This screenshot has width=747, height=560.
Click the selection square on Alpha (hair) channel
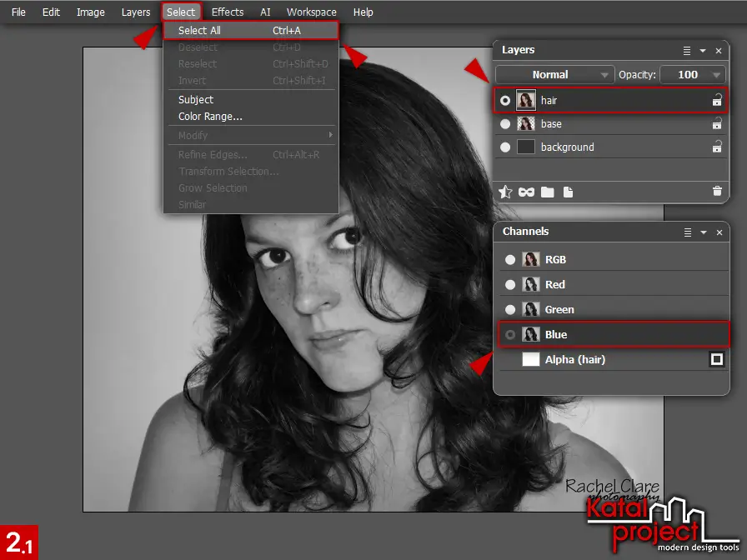pos(716,359)
